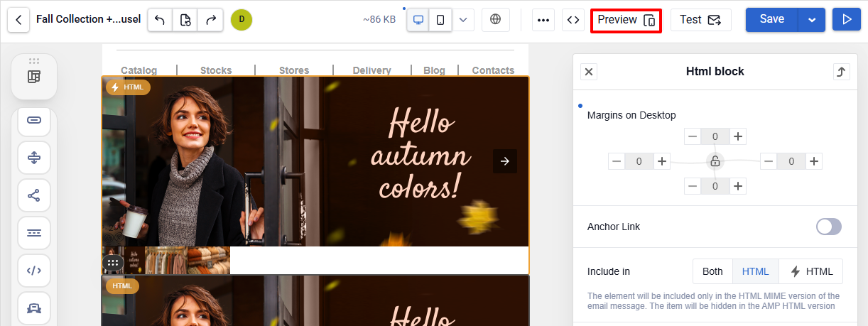Image resolution: width=868 pixels, height=326 pixels.
Task: Edit the left margin value field
Action: pos(639,161)
